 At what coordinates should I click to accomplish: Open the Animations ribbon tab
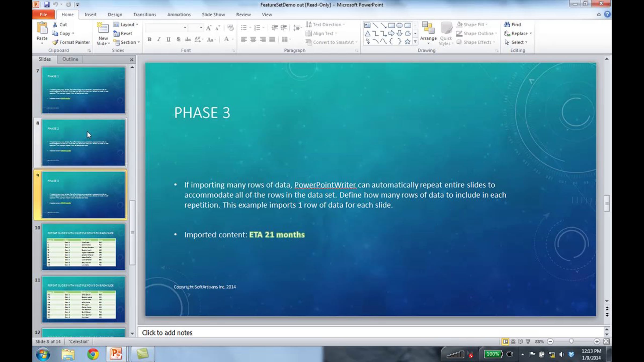pos(179,14)
